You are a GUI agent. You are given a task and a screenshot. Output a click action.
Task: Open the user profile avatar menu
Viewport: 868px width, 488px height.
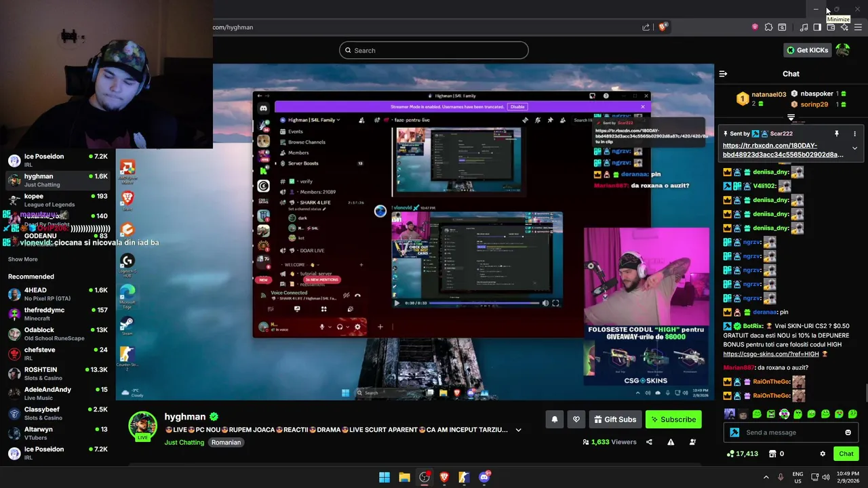tap(843, 50)
